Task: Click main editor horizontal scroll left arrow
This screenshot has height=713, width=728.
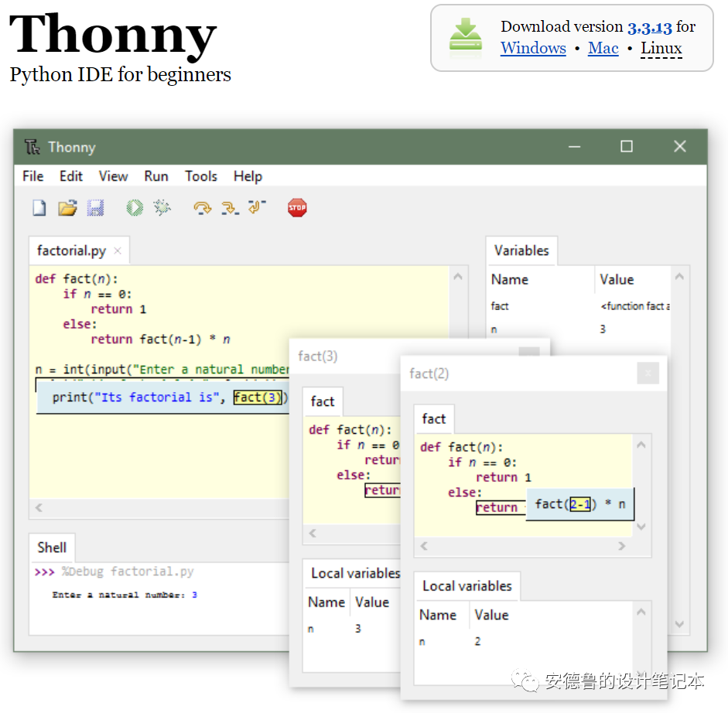Action: point(39,508)
